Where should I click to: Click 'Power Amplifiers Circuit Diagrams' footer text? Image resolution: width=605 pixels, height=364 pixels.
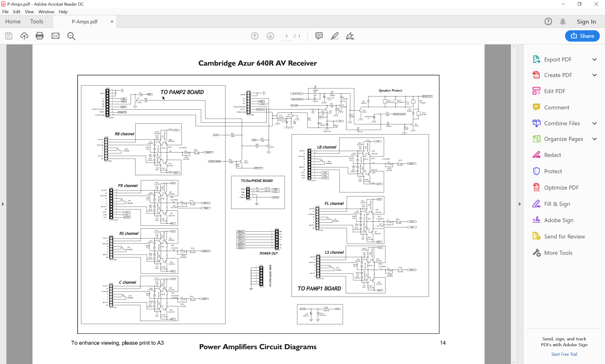coord(258,347)
